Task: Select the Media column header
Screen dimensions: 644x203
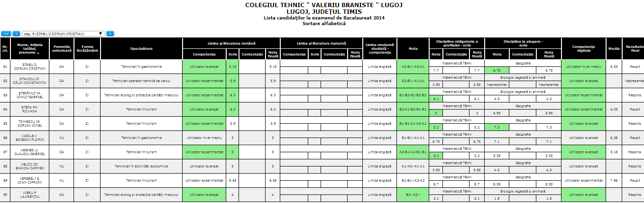Action: pyautogui.click(x=614, y=49)
